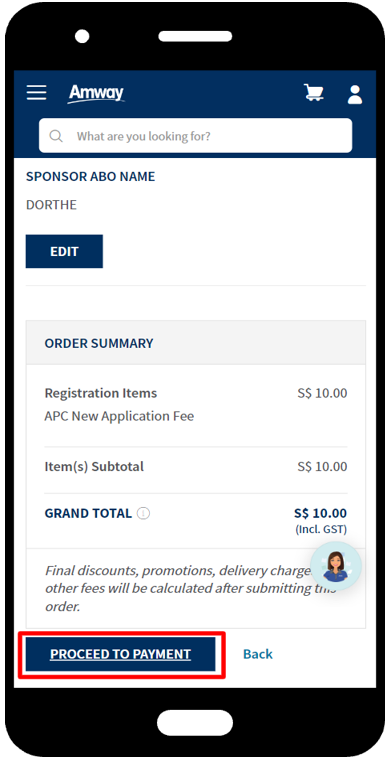The width and height of the screenshot is (388, 763).
Task: Click PROCEED TO PAYMENT button
Action: click(x=120, y=654)
